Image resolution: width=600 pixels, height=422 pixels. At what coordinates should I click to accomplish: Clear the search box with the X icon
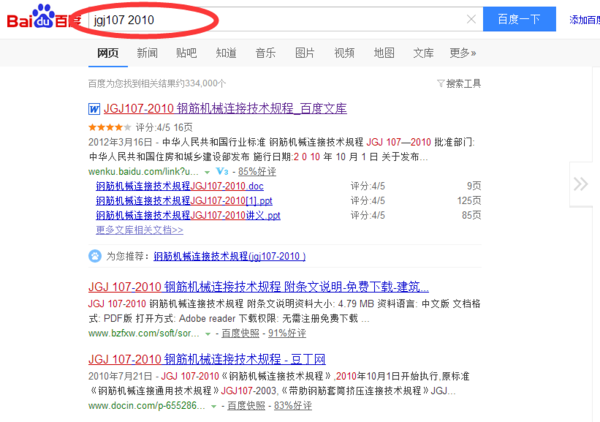[471, 19]
